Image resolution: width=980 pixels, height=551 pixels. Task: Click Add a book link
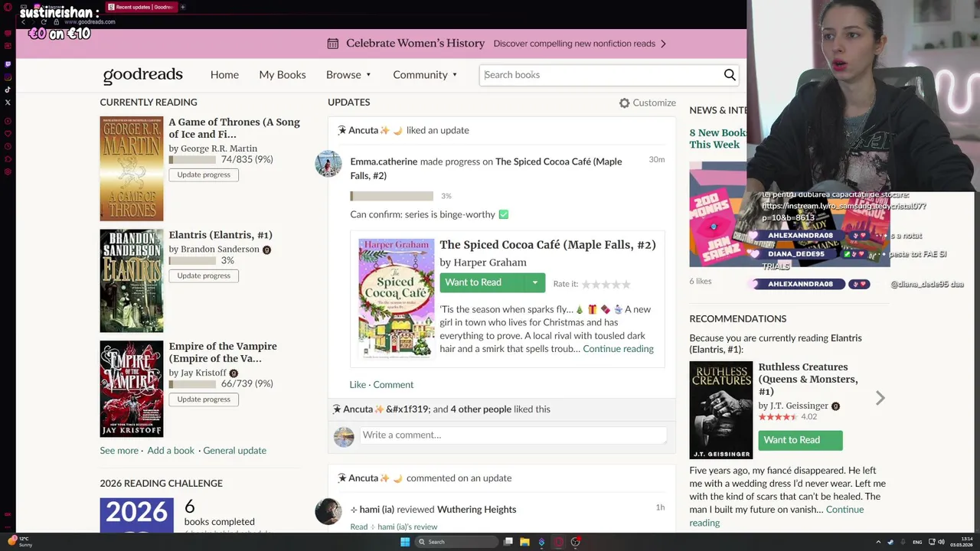click(x=171, y=450)
